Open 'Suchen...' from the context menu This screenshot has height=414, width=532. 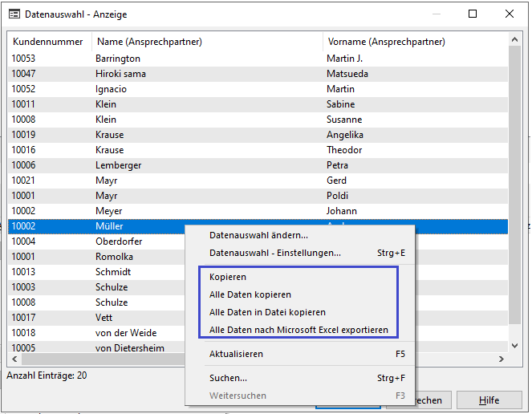pos(228,378)
